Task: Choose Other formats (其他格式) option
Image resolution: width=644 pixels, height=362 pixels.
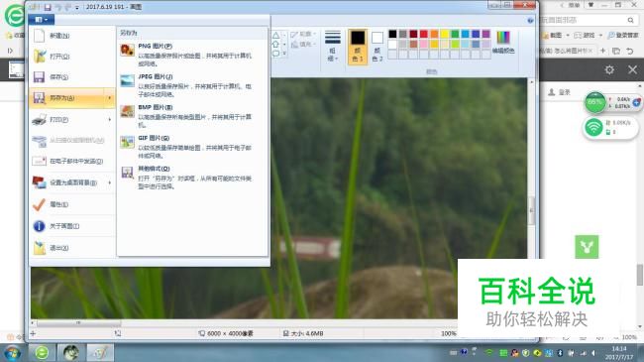Action: [x=192, y=178]
